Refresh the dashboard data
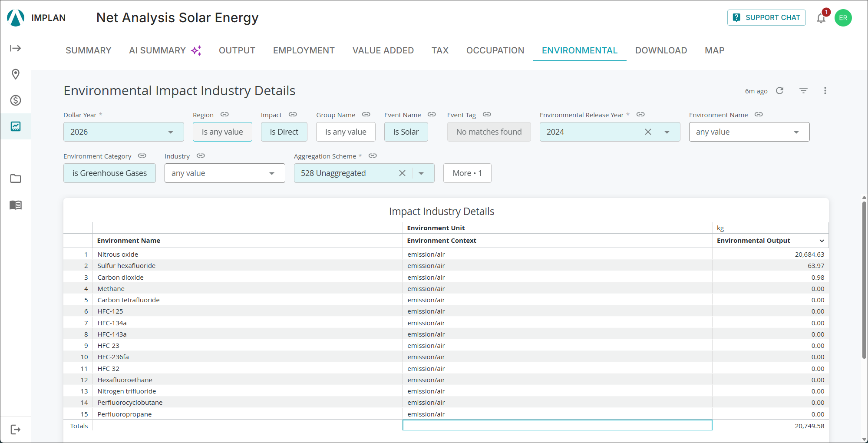The image size is (868, 443). click(780, 90)
